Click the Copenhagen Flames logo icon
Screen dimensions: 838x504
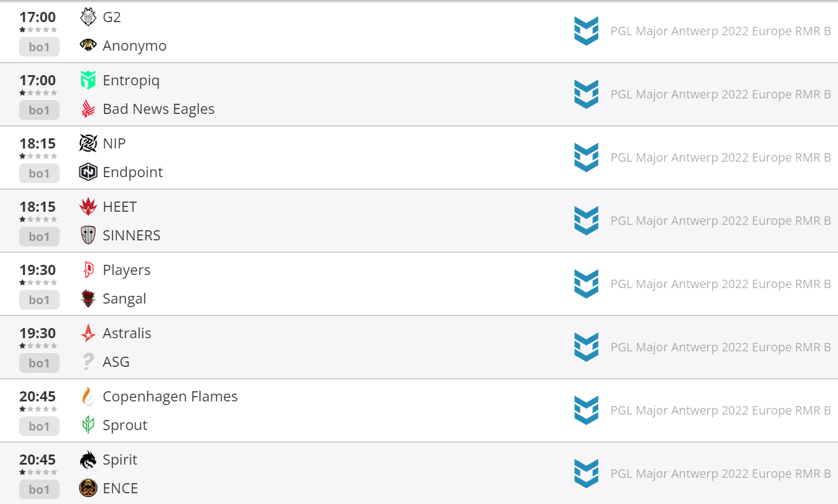click(x=88, y=396)
